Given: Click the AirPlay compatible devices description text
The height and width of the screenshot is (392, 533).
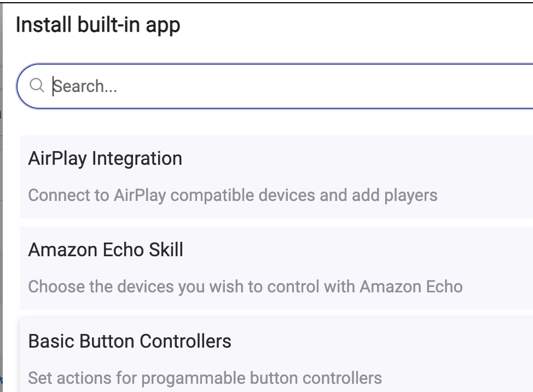Looking at the screenshot, I should coord(233,195).
